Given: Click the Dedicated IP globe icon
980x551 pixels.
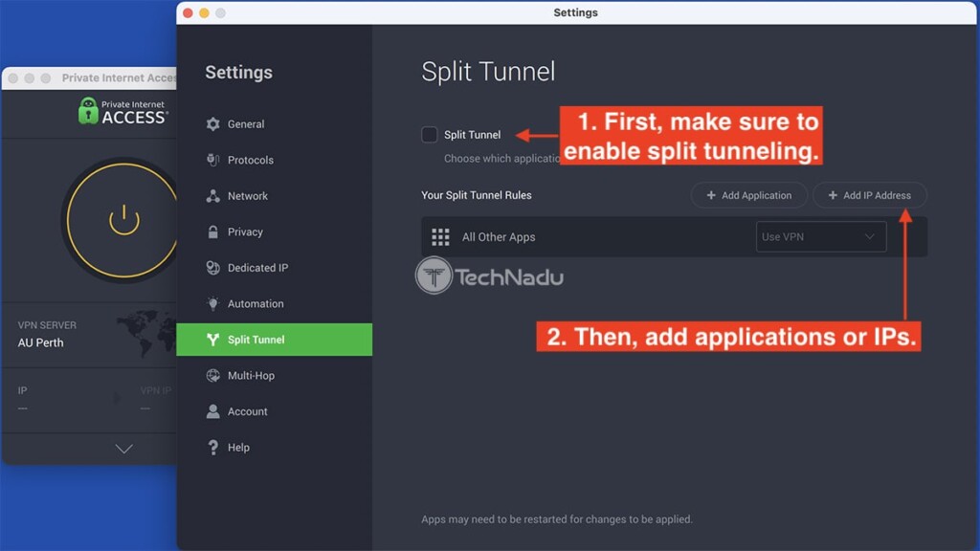Looking at the screenshot, I should coord(212,268).
